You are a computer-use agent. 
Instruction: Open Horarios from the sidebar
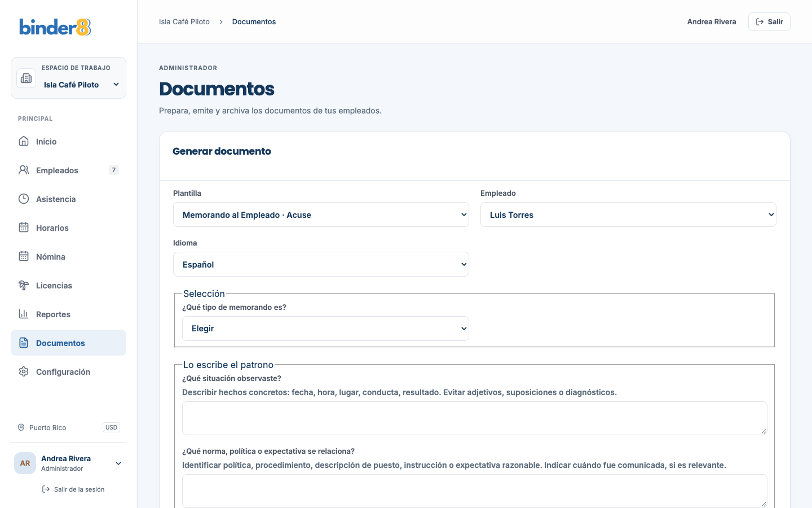coord(69,227)
